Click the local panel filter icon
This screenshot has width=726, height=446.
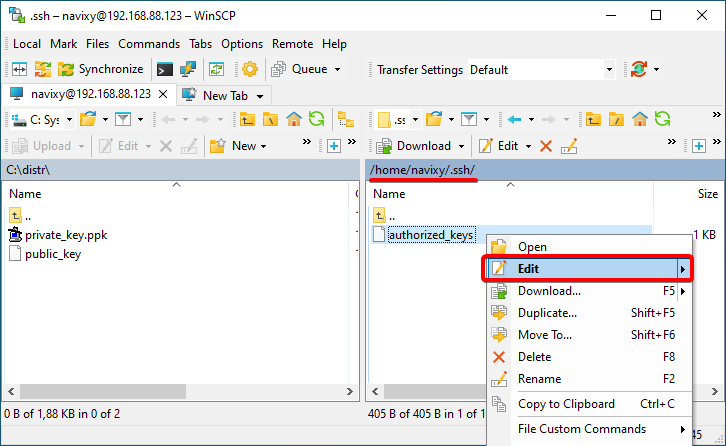(x=123, y=119)
